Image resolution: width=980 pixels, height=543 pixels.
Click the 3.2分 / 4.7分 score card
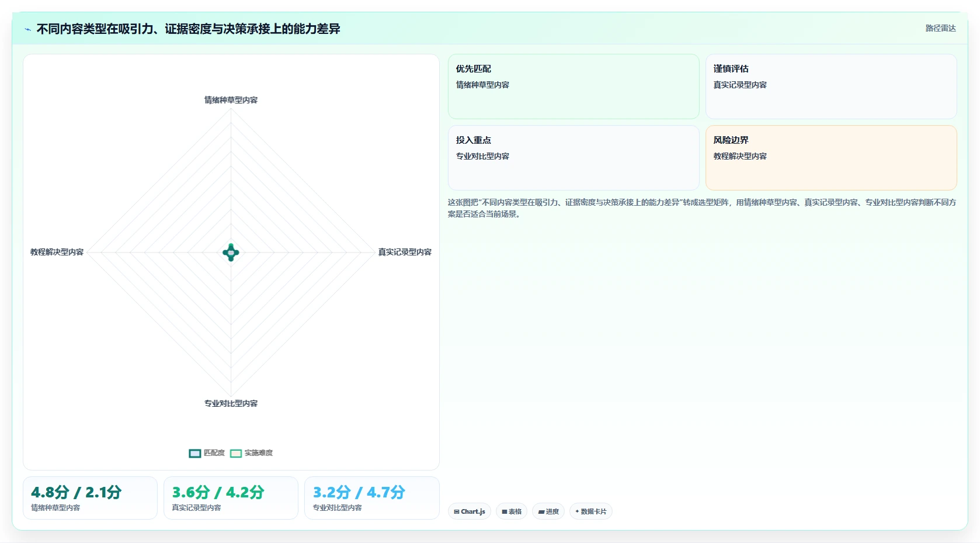tap(371, 498)
